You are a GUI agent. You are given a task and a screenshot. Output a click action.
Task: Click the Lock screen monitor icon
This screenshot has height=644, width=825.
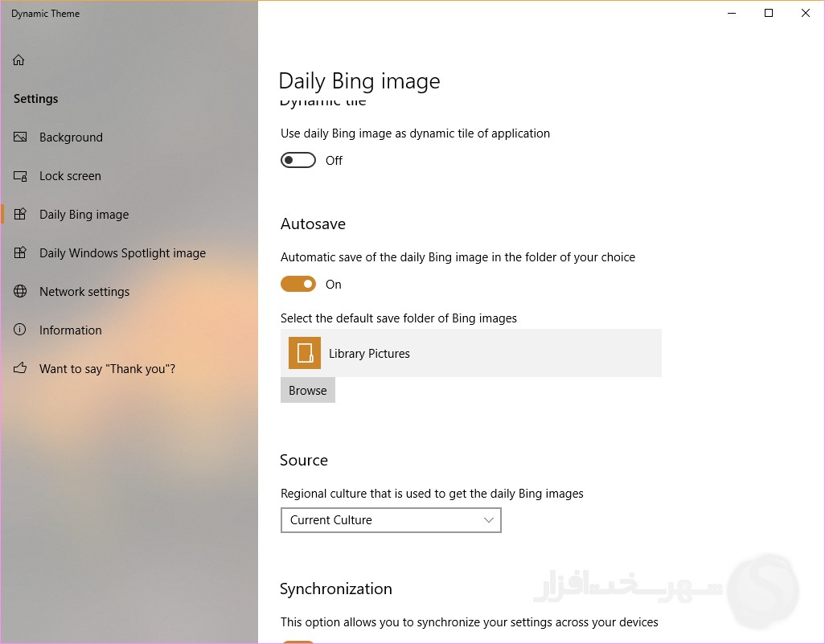coord(21,176)
